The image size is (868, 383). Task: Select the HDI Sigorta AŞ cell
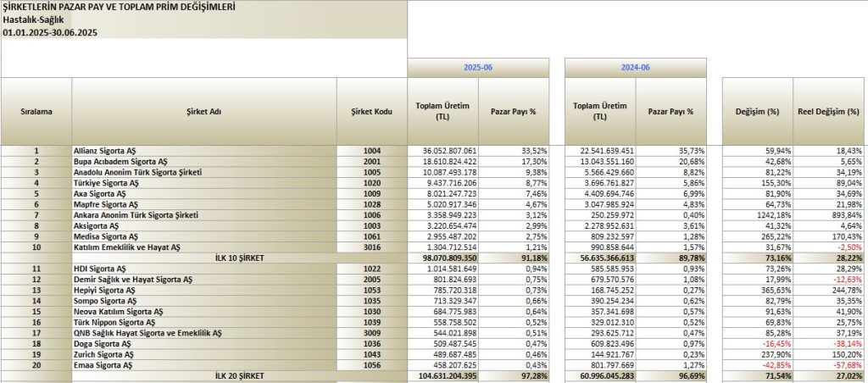click(x=204, y=269)
